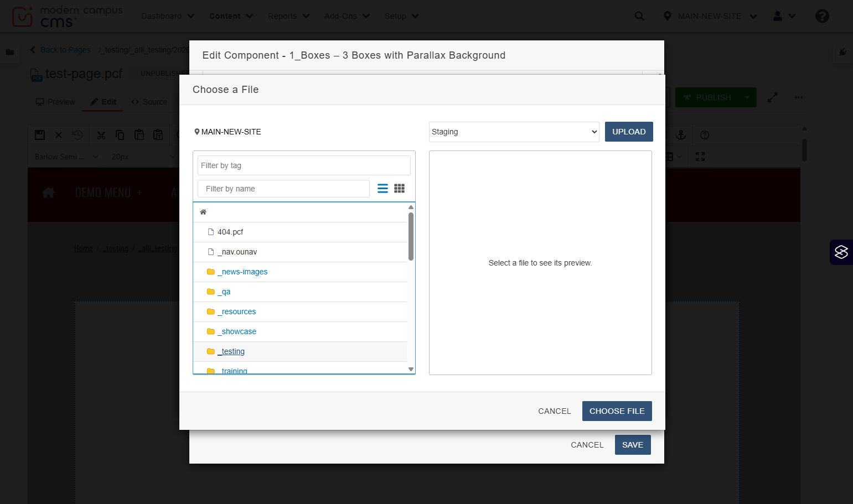Switch to list view icon
853x504 pixels.
[x=382, y=189]
